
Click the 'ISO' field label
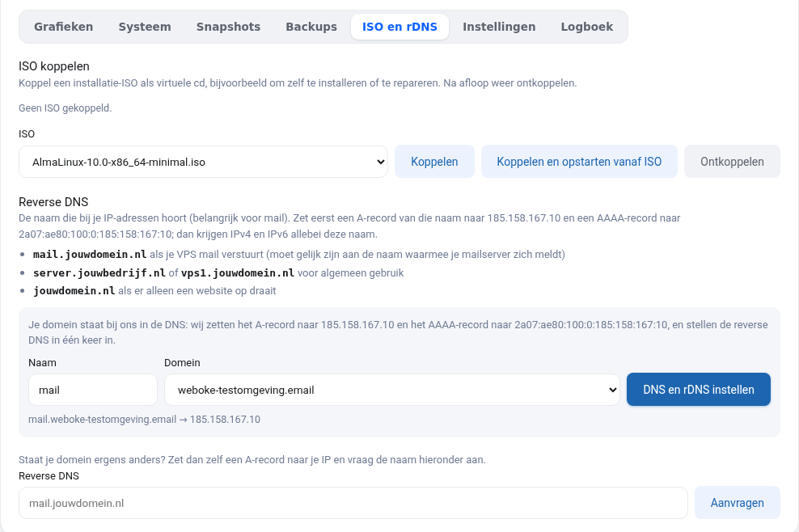27,134
